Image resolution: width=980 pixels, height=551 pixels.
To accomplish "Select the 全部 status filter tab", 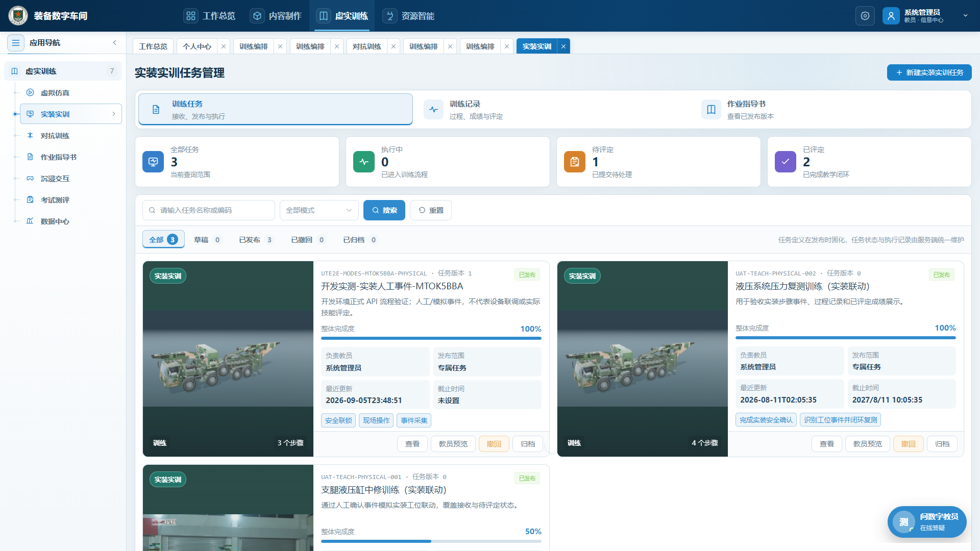I will (163, 239).
